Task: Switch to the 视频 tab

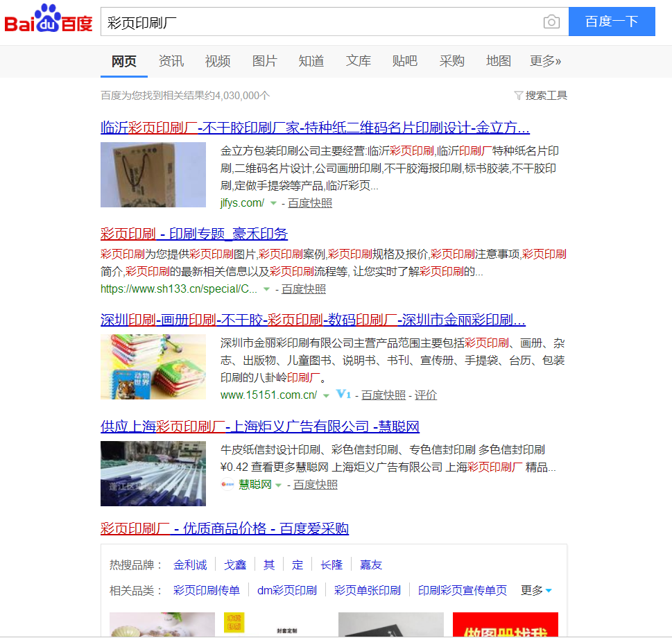Action: coord(218,61)
